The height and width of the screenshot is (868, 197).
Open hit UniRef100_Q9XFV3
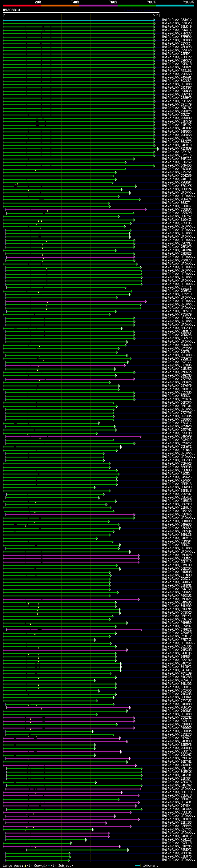pyautogui.click(x=177, y=23)
